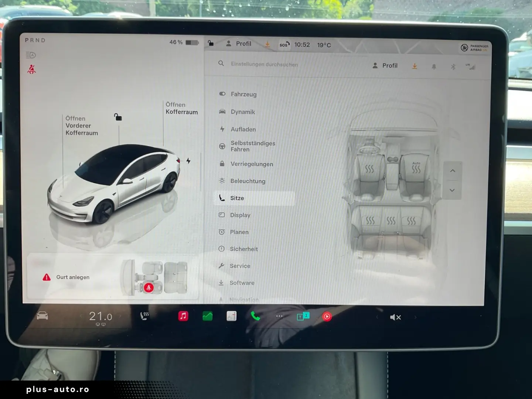The height and width of the screenshot is (399, 532).
Task: Show all apps via three-dots icon
Action: pyautogui.click(x=279, y=316)
